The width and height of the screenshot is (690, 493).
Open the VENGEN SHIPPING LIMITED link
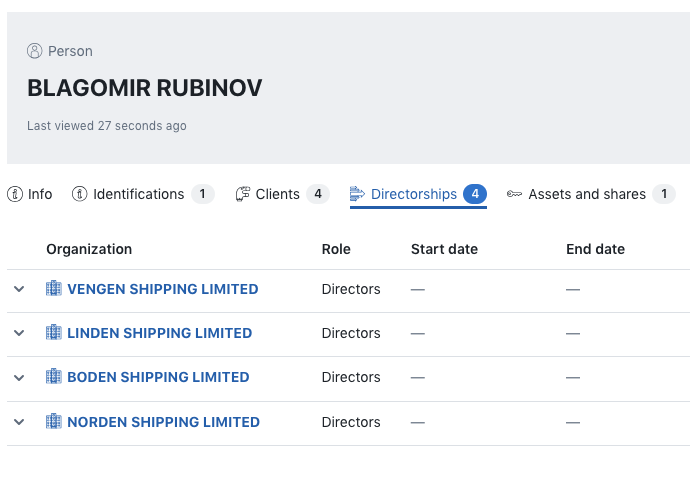pyautogui.click(x=162, y=289)
